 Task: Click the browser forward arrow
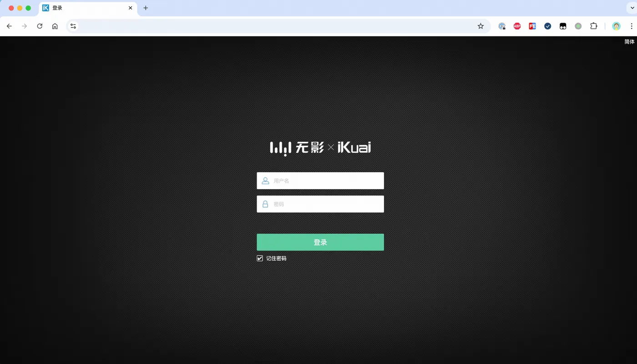coord(25,26)
